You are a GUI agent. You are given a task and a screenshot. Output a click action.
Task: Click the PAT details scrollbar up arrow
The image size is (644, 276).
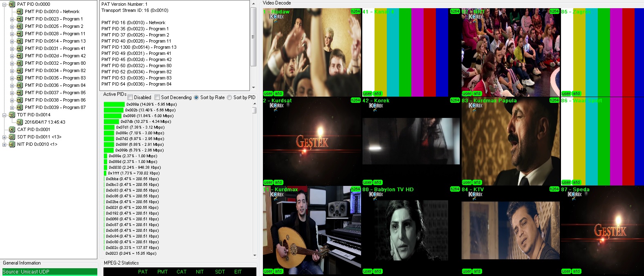tap(254, 3)
